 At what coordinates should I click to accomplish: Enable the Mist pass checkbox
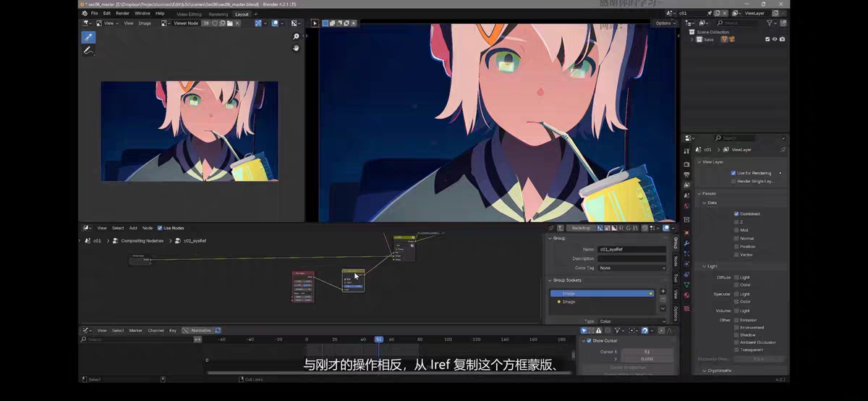point(736,230)
